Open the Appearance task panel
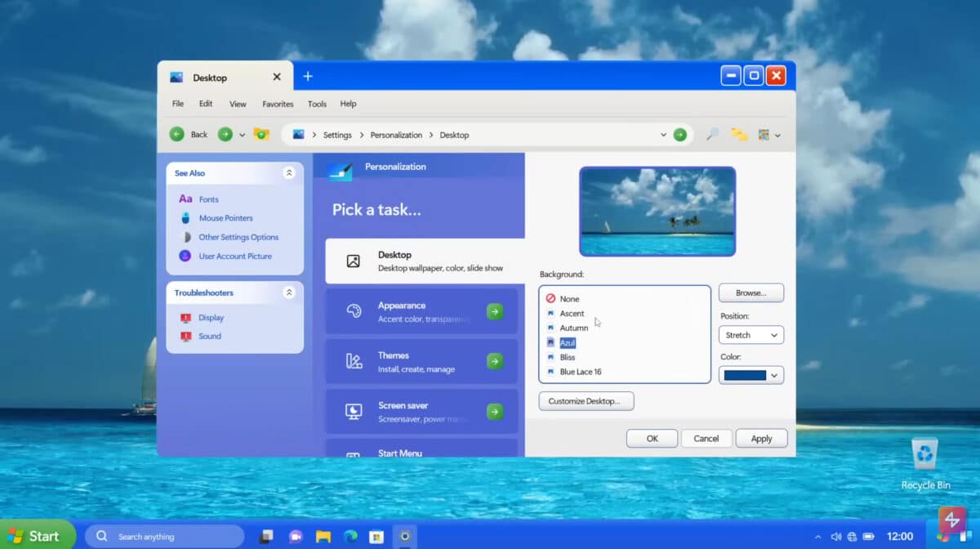Screen dimensions: 980x549 pos(421,310)
